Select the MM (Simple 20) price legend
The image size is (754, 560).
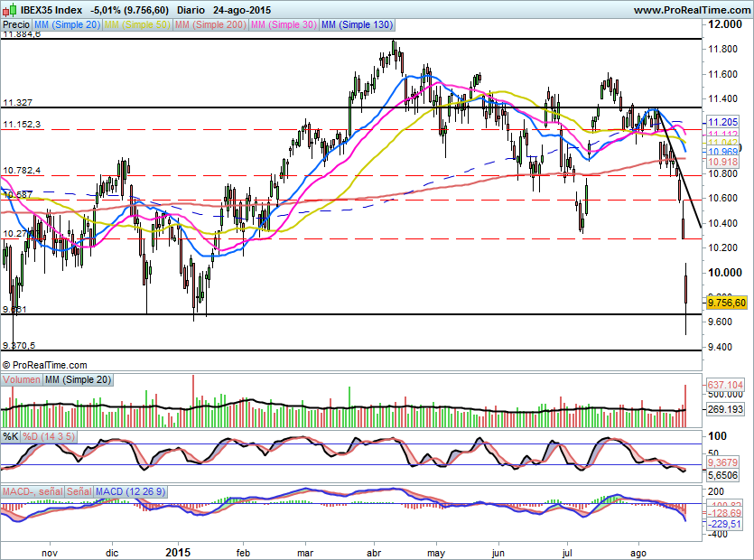tap(68, 24)
